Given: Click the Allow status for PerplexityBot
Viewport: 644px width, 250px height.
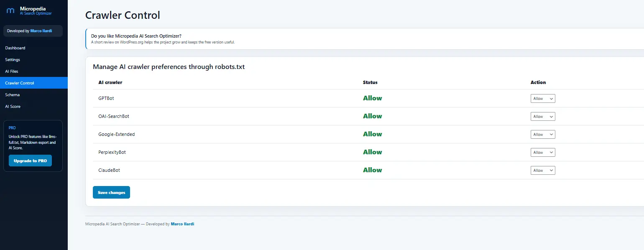Looking at the screenshot, I should pos(373,152).
